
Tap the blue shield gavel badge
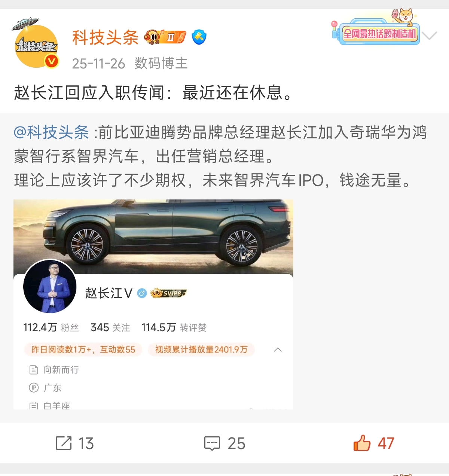pos(199,37)
